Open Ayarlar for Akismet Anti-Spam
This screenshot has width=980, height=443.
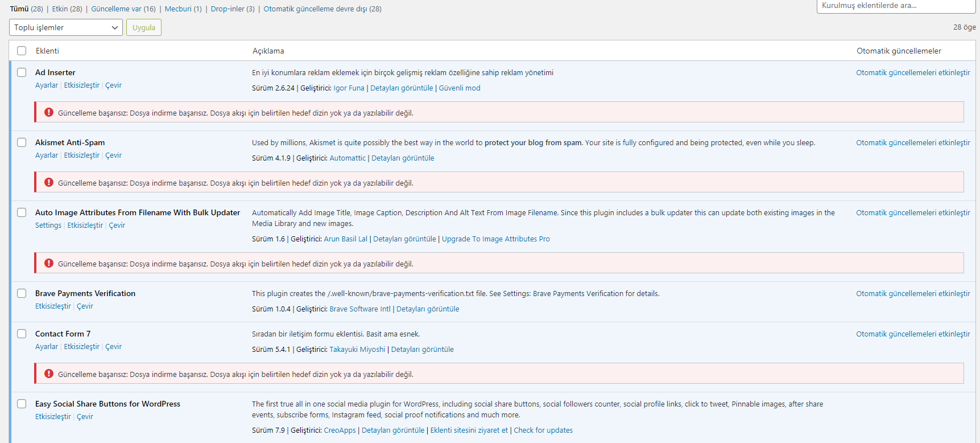point(47,155)
